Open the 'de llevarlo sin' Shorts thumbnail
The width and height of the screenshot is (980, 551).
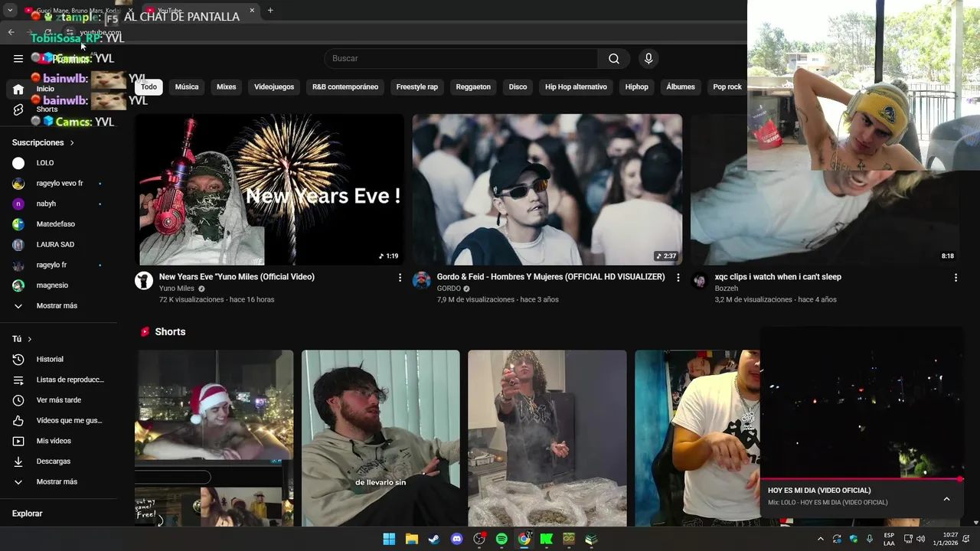(x=381, y=439)
